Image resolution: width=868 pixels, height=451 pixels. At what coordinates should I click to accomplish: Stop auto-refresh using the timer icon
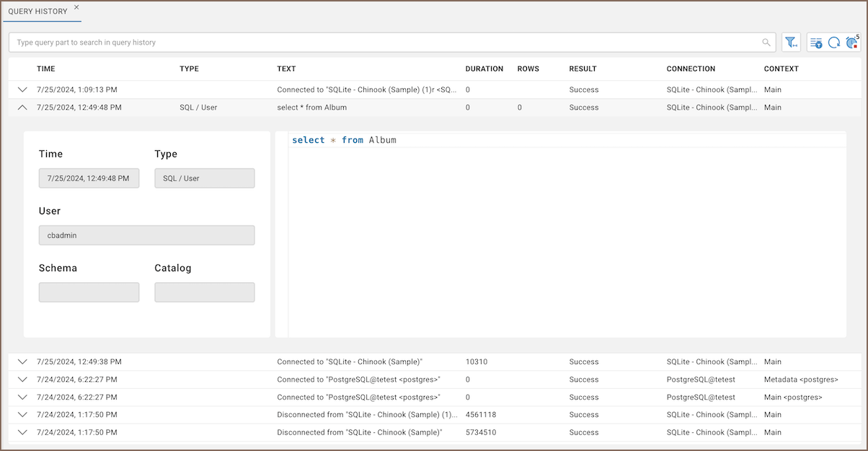pyautogui.click(x=852, y=43)
